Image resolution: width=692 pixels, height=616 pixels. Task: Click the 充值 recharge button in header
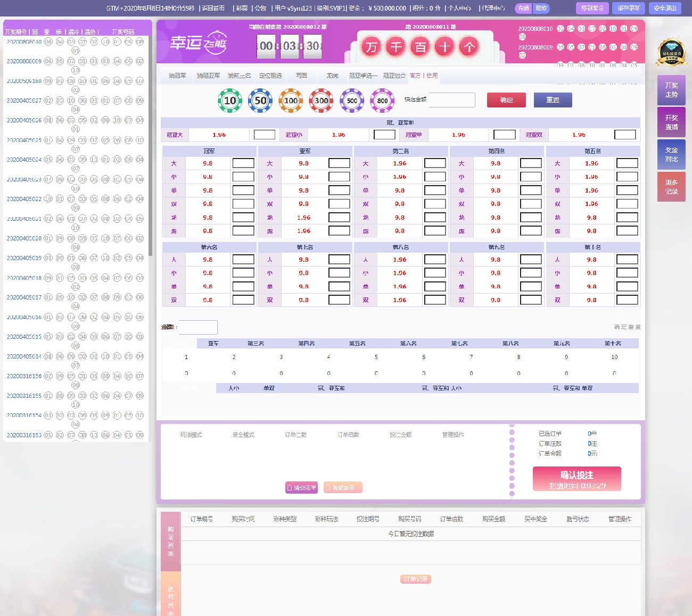coord(523,8)
